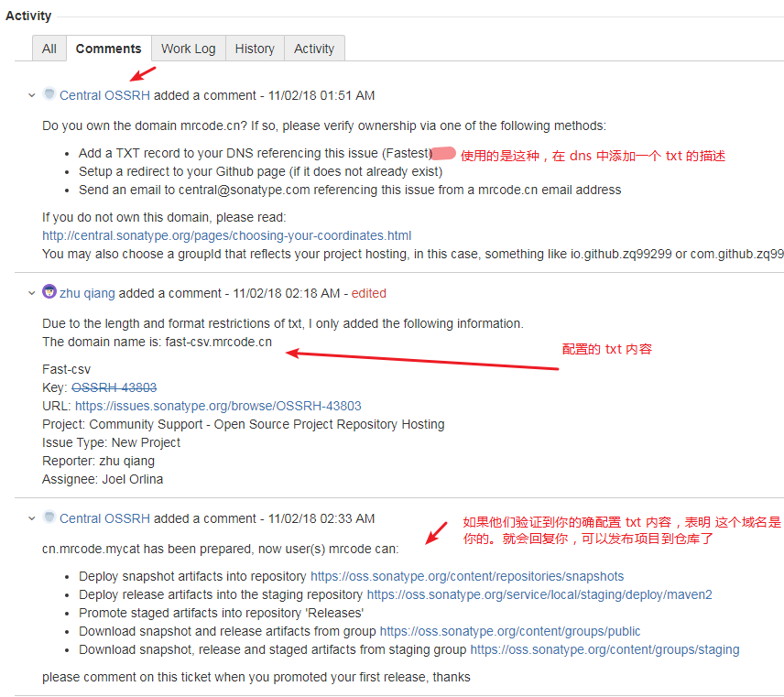The width and height of the screenshot is (784, 697).
Task: Click zhu qiang's purple avatar icon
Action: pos(49,292)
